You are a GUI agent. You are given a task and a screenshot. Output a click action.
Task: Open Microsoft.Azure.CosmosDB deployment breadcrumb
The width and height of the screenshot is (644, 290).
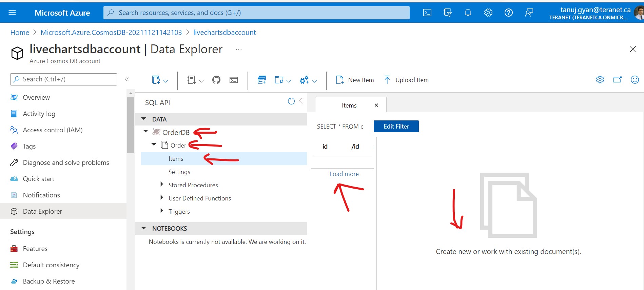click(x=111, y=33)
